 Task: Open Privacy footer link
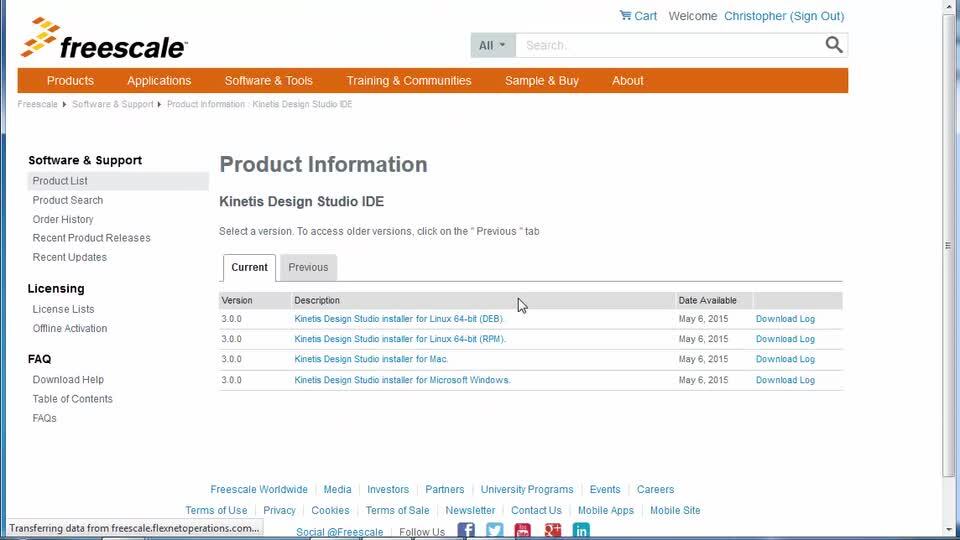click(x=279, y=511)
